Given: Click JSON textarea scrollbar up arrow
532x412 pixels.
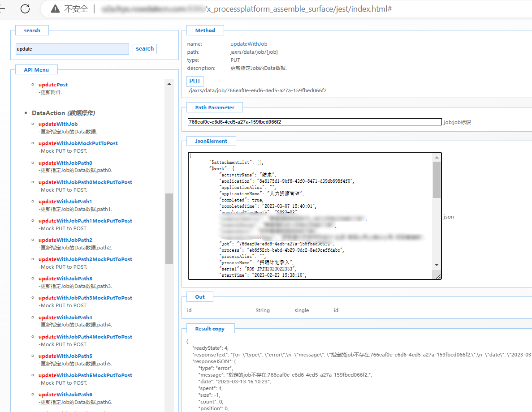Looking at the screenshot, I should coord(437,157).
